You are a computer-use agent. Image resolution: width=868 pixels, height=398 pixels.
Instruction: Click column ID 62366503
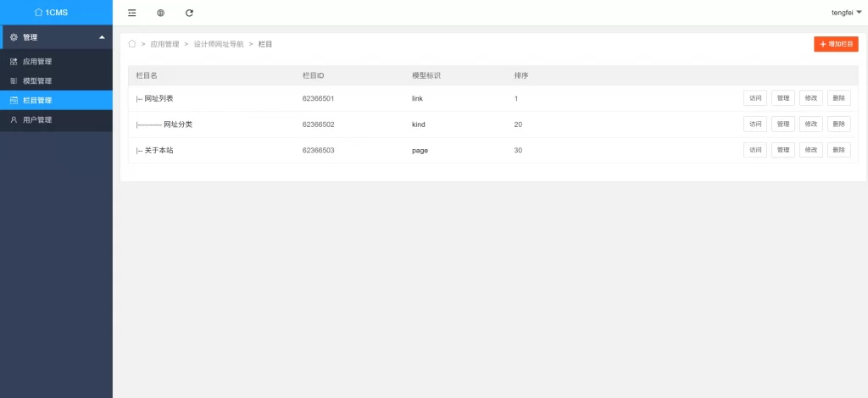point(319,151)
